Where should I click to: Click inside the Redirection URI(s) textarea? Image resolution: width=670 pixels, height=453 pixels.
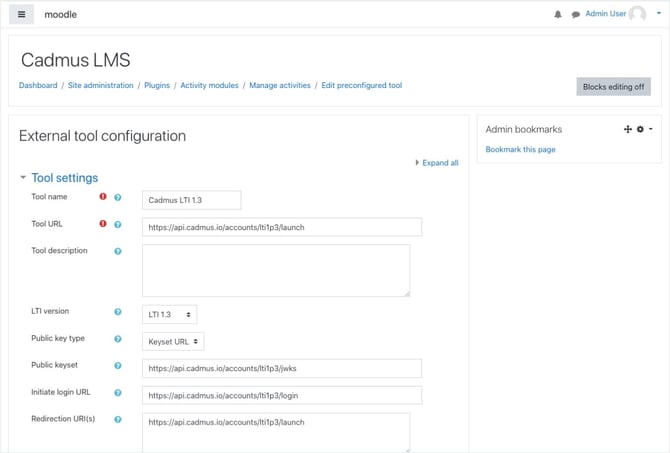click(276, 432)
